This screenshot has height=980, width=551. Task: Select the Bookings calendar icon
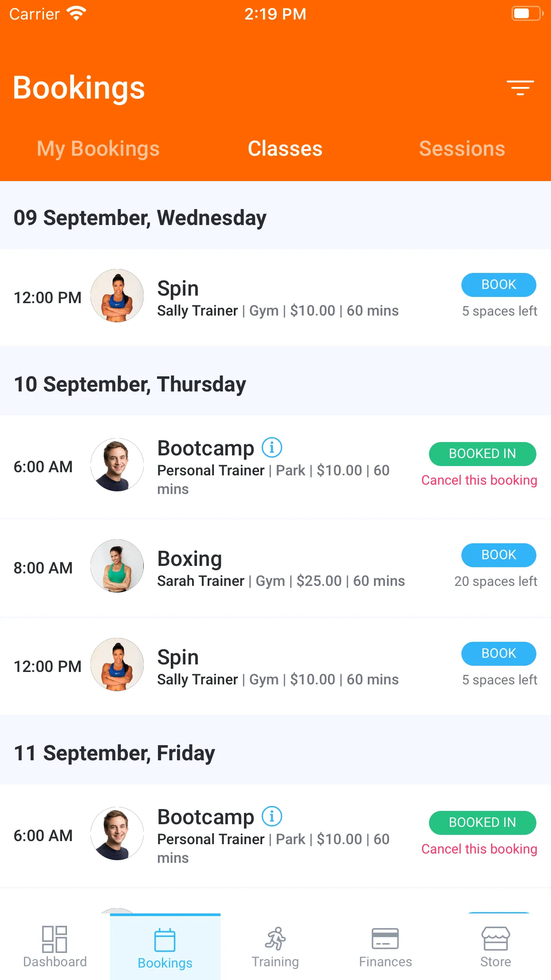pyautogui.click(x=165, y=940)
